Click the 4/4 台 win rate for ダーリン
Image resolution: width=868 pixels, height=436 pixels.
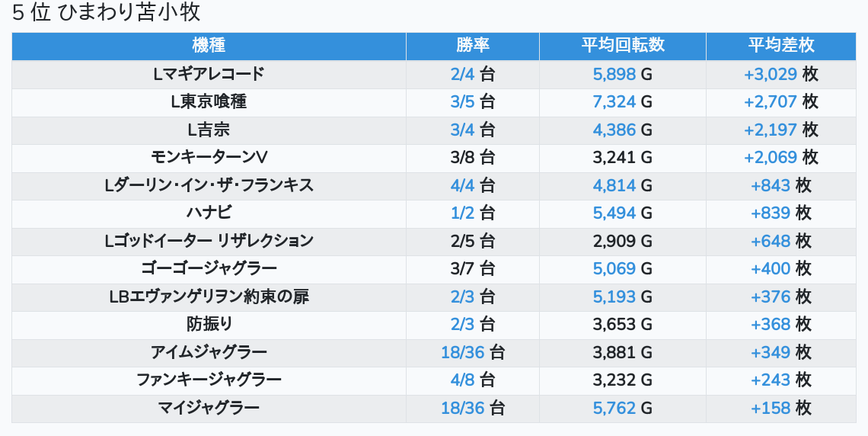[473, 185]
